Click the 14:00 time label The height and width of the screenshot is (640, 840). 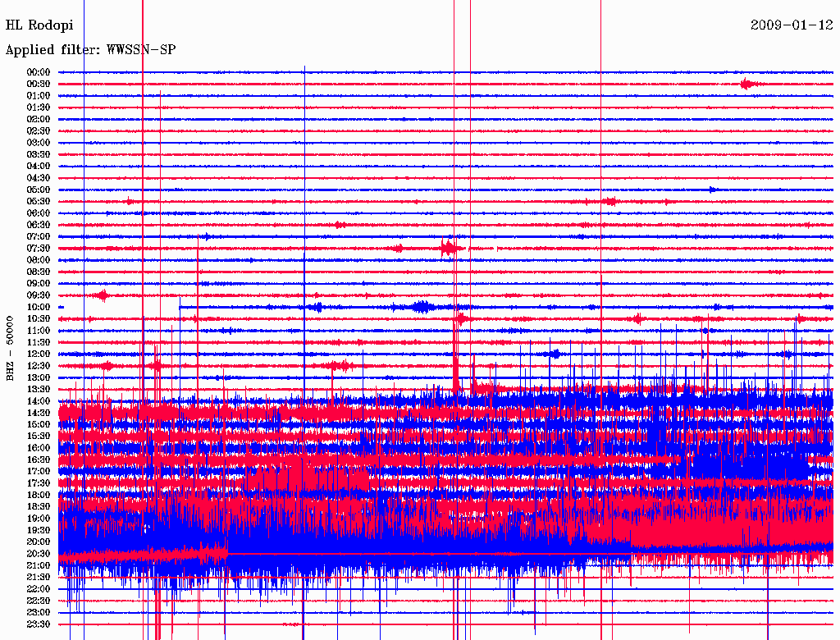point(39,401)
